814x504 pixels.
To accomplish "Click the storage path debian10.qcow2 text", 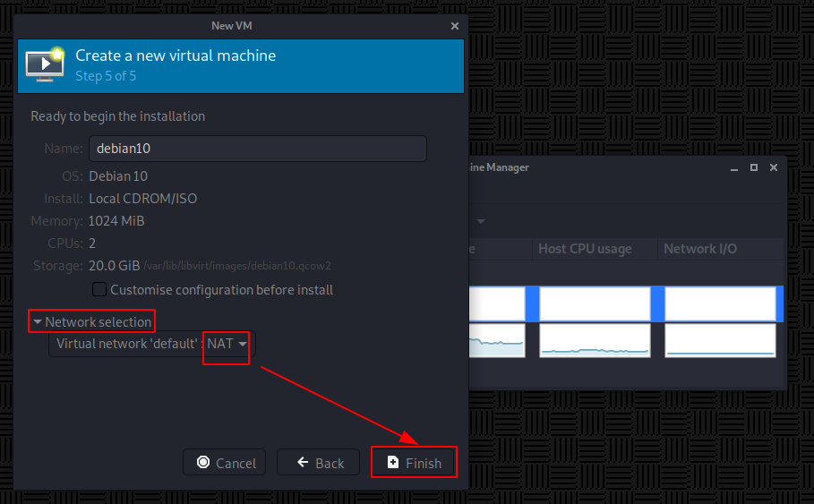I will pos(237,266).
